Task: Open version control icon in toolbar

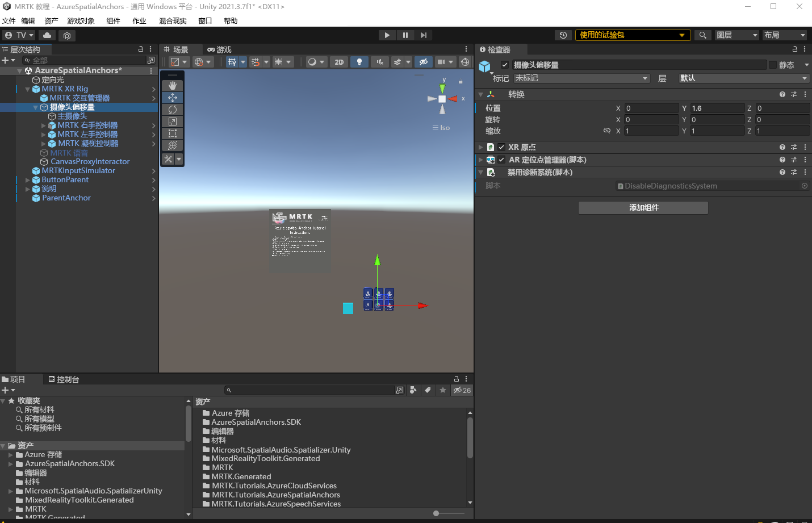Action: click(67, 35)
